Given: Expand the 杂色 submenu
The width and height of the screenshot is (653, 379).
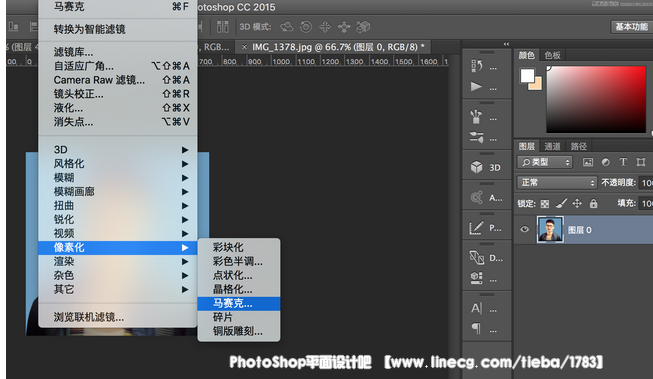Looking at the screenshot, I should point(118,275).
